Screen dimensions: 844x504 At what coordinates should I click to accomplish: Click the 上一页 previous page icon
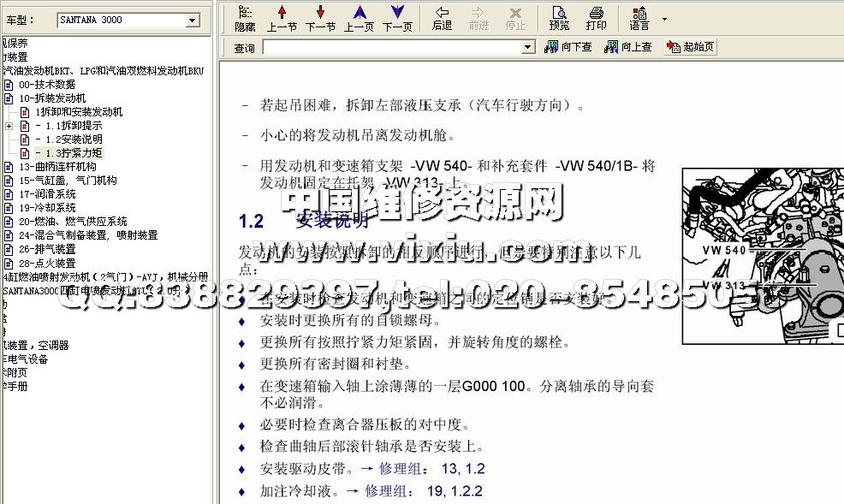pyautogui.click(x=359, y=17)
